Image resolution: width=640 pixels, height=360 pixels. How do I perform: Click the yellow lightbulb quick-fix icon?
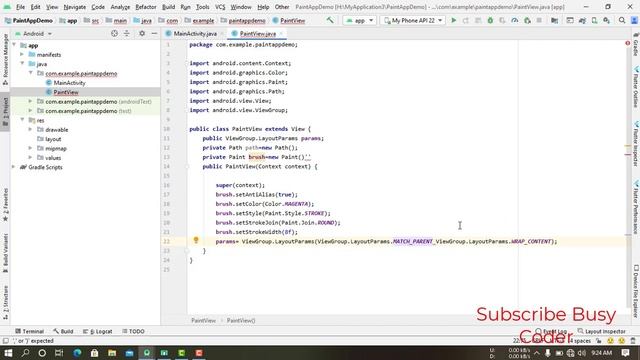(x=196, y=240)
